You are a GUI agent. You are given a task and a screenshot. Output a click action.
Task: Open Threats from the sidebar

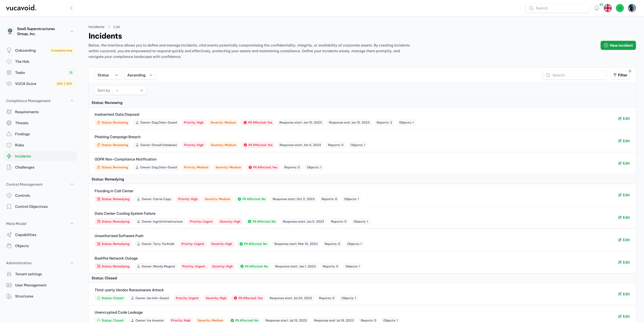click(x=22, y=123)
